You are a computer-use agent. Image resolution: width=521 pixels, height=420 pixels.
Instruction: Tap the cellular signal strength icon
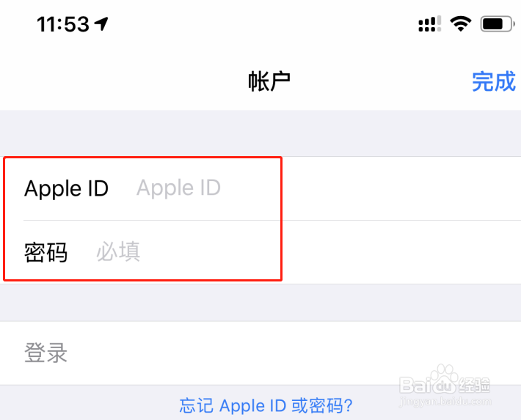click(429, 24)
